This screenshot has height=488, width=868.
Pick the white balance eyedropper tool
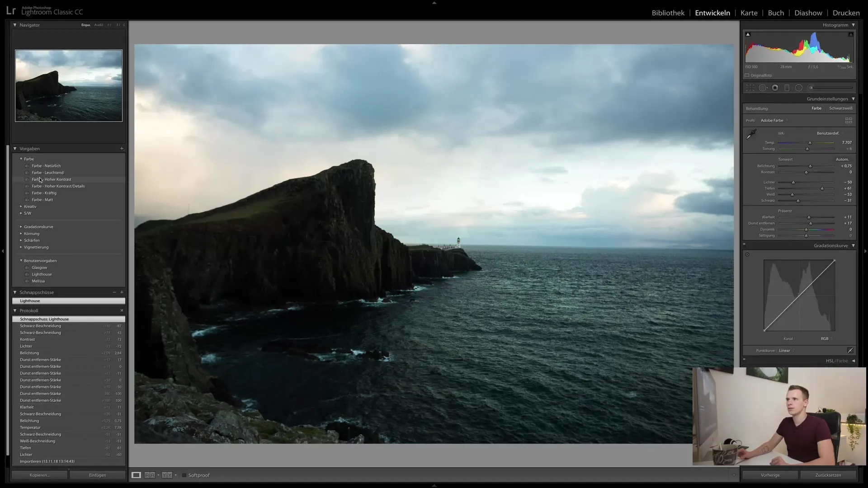click(x=751, y=134)
